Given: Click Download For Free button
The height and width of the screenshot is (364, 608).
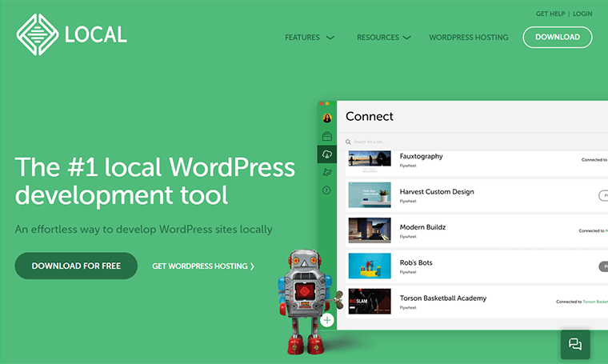Looking at the screenshot, I should pyautogui.click(x=76, y=266).
